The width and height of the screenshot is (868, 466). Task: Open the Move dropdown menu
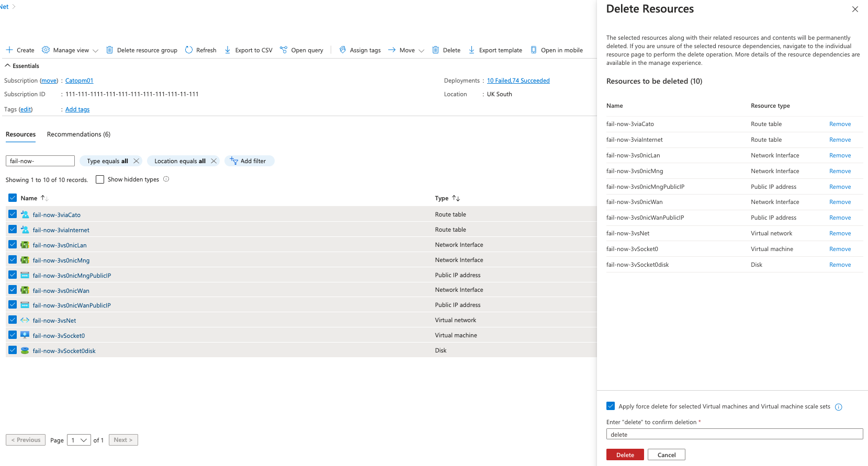421,51
